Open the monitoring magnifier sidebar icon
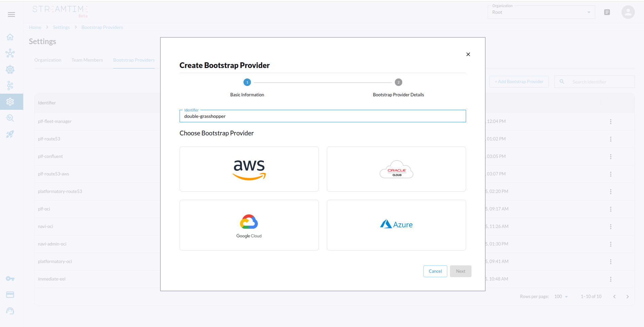This screenshot has width=644, height=327. click(x=10, y=118)
